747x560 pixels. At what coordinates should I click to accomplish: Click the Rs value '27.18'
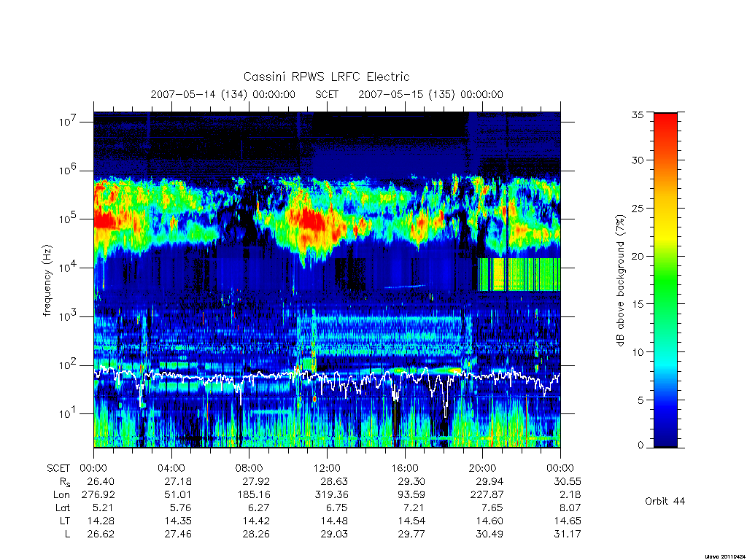(x=178, y=481)
